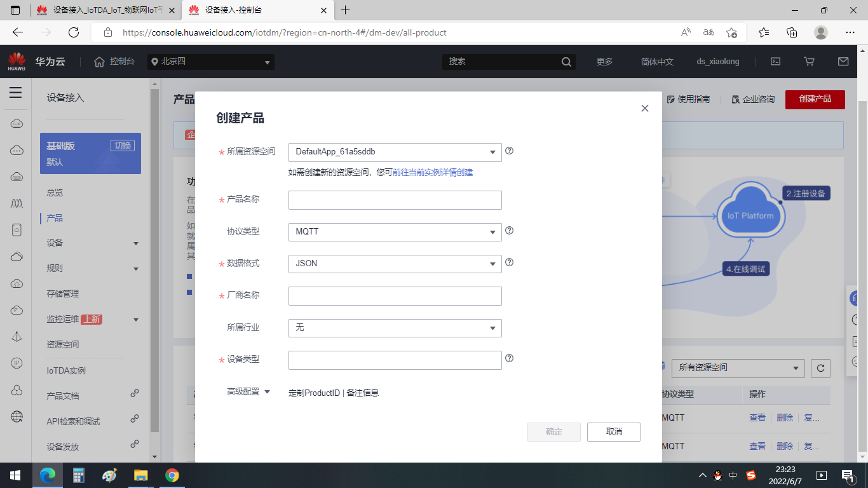Go to 总览 in the sidebar
868x488 pixels.
(x=55, y=193)
